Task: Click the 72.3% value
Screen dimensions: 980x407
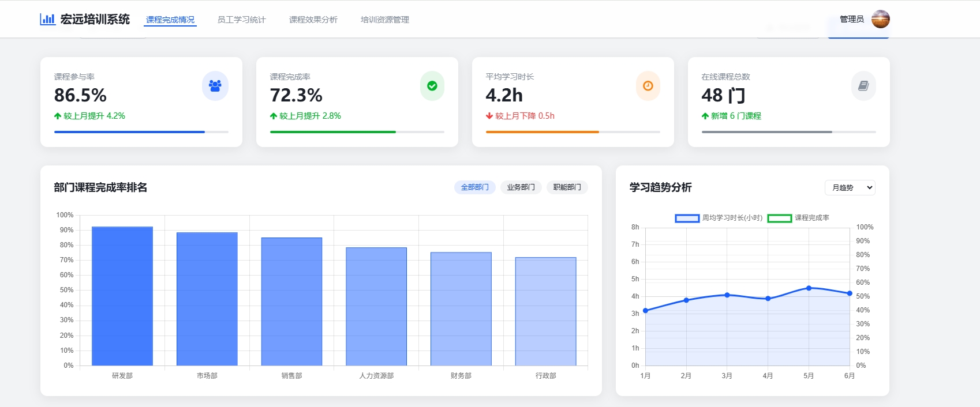Action: 296,95
